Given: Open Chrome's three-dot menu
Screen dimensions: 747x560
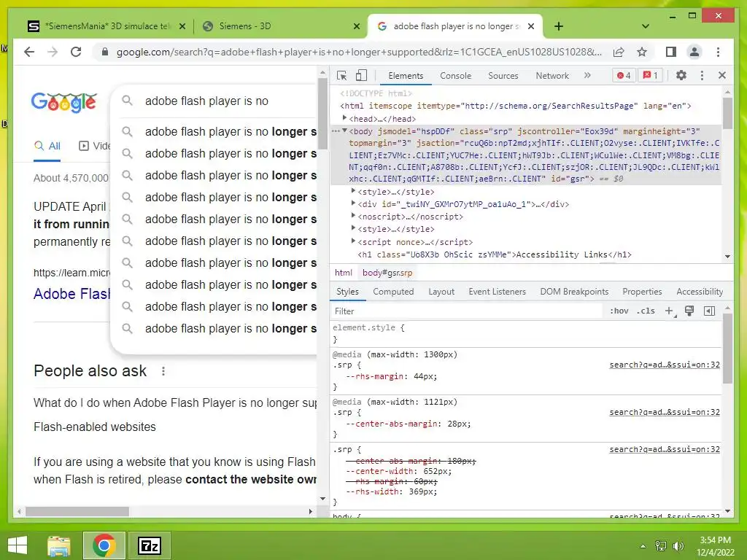Looking at the screenshot, I should click(x=718, y=52).
